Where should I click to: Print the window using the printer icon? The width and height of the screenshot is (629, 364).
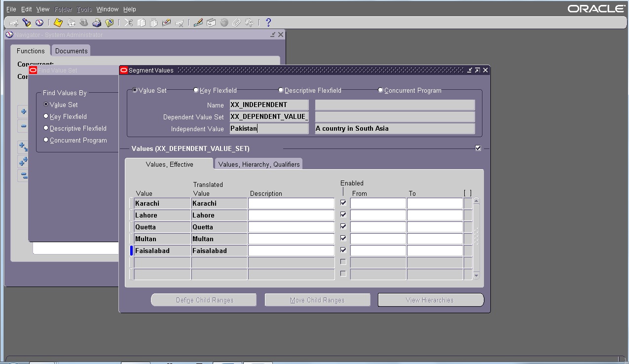pos(97,22)
